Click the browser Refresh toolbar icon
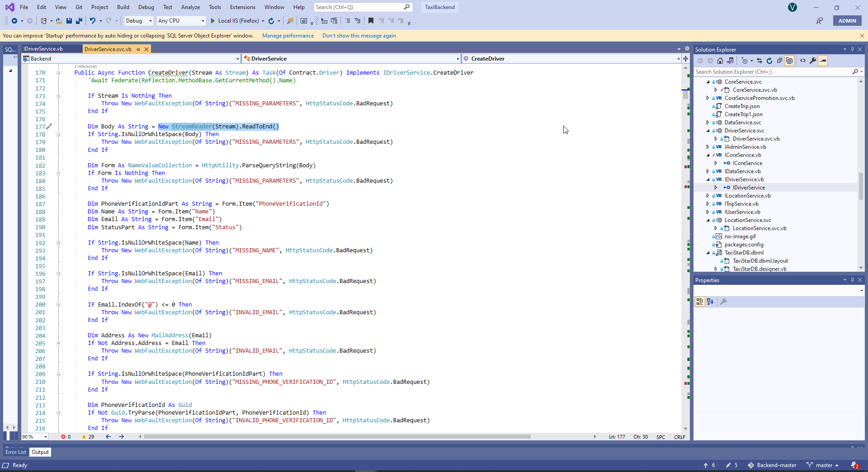Screen dimensions: 868x472 (271, 21)
